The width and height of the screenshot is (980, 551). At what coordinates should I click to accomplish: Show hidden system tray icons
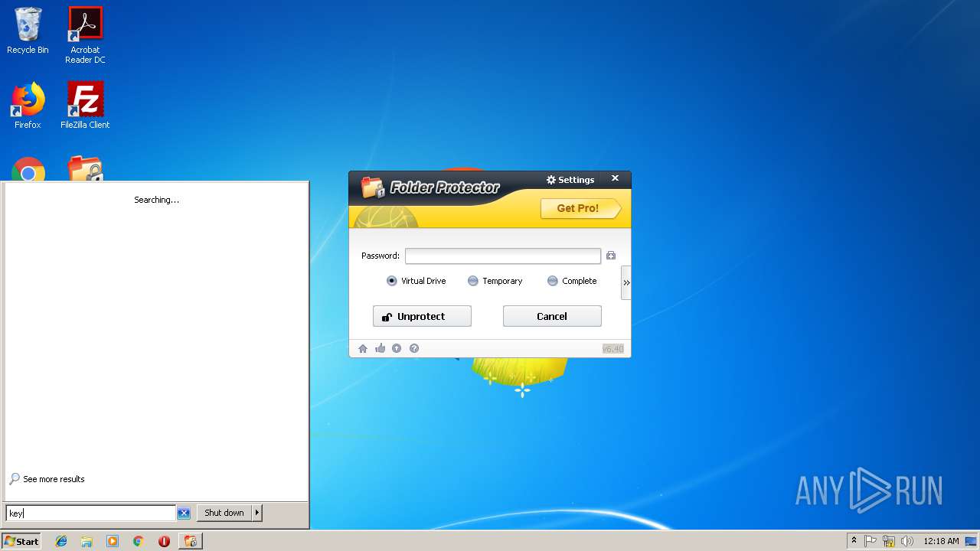(854, 541)
